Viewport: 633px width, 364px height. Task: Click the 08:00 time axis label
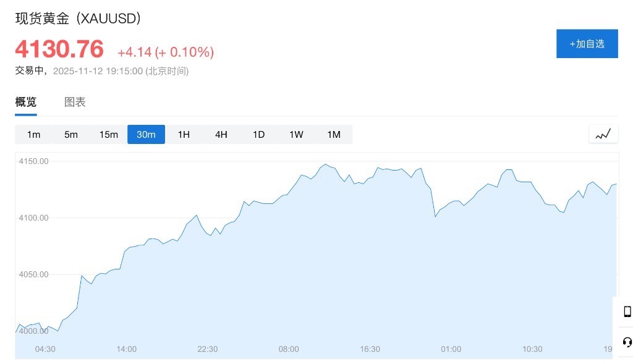click(289, 349)
